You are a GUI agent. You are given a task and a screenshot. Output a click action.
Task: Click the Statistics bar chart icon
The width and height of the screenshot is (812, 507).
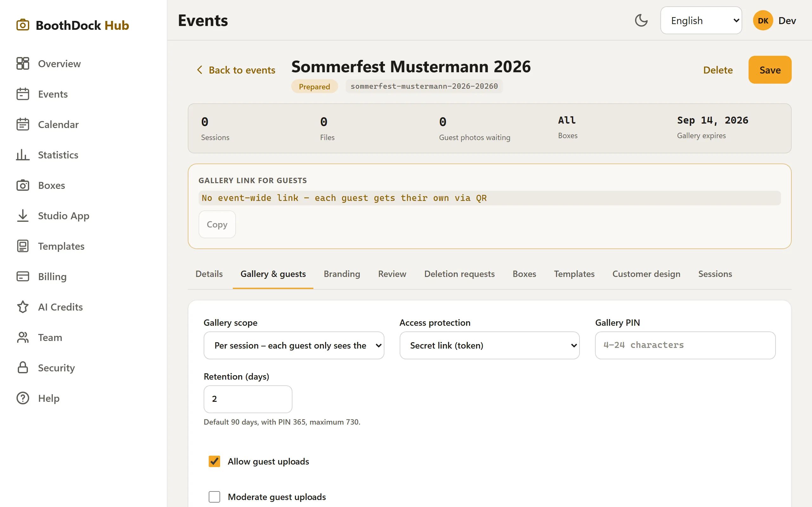click(23, 155)
